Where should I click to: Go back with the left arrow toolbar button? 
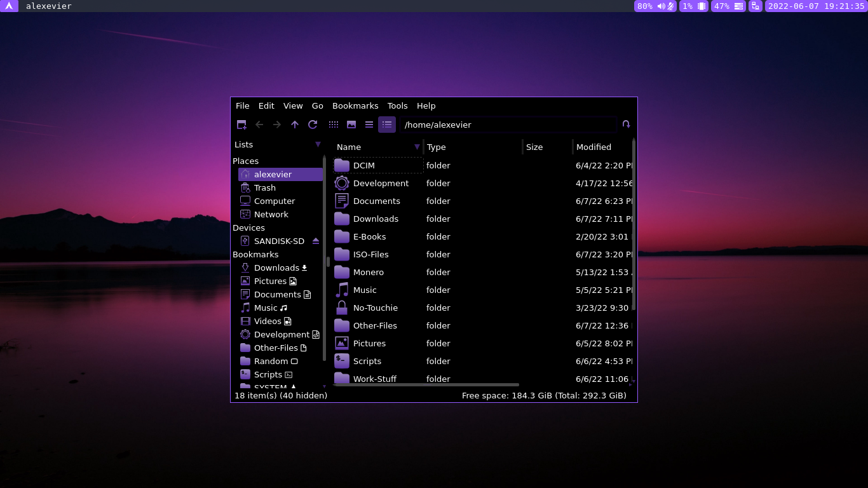(x=259, y=125)
